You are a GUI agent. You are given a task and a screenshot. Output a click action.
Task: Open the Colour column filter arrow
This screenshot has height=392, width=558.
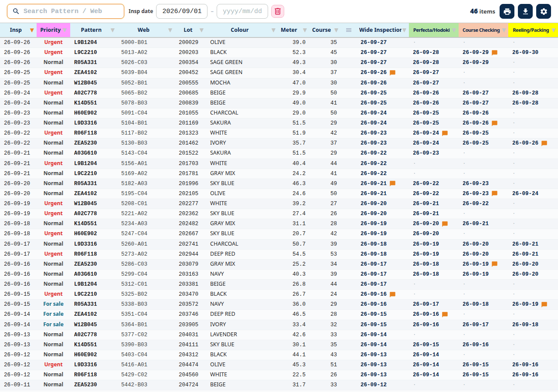tap(273, 30)
